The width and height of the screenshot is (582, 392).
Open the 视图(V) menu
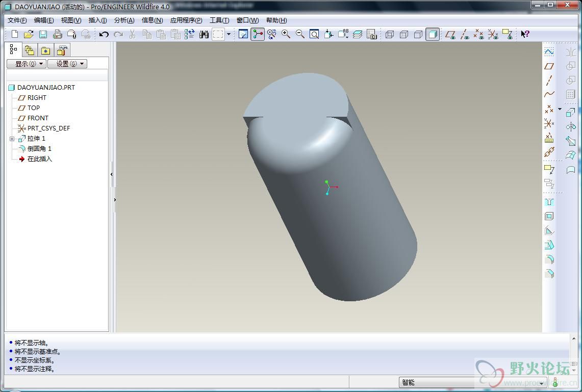[71, 20]
